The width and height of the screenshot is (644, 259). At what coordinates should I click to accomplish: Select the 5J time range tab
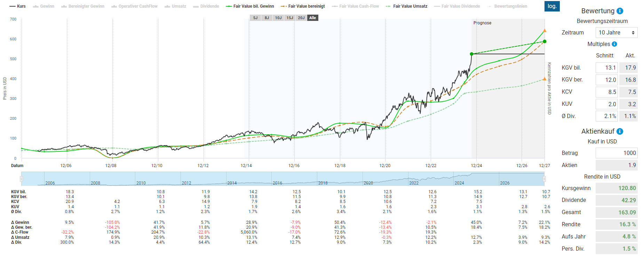255,18
